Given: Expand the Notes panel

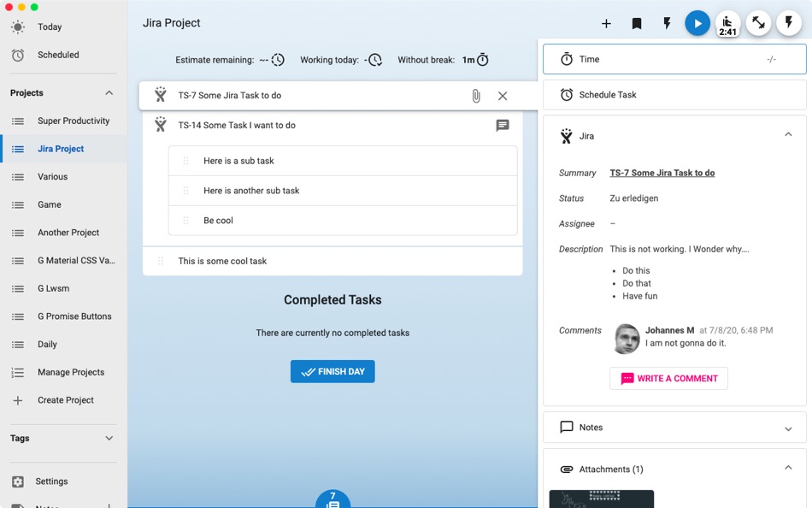Looking at the screenshot, I should pyautogui.click(x=788, y=428).
